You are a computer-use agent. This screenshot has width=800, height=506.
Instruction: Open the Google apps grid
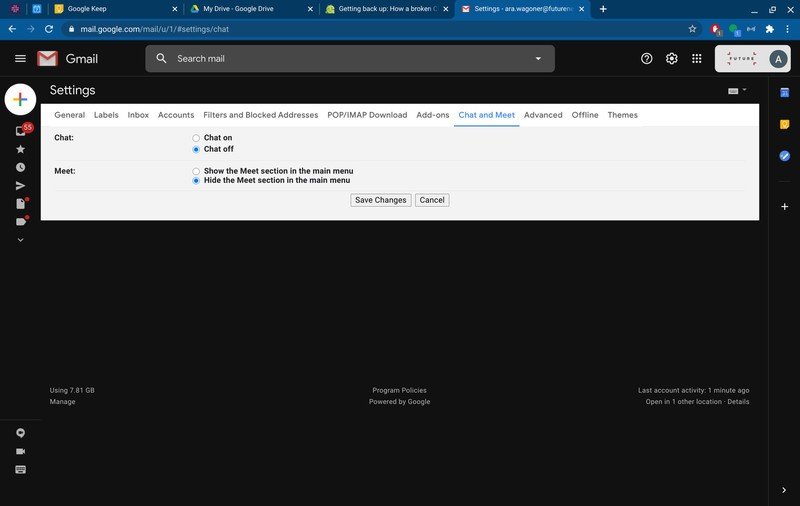696,59
